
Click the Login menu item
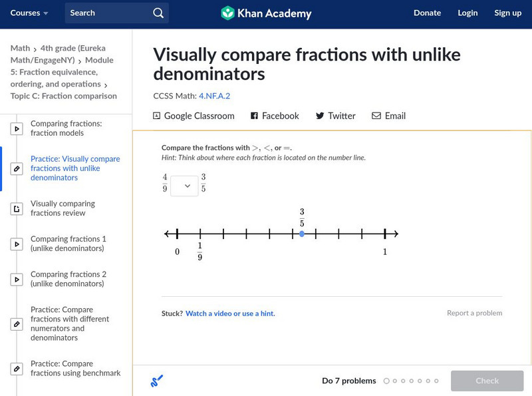(467, 13)
